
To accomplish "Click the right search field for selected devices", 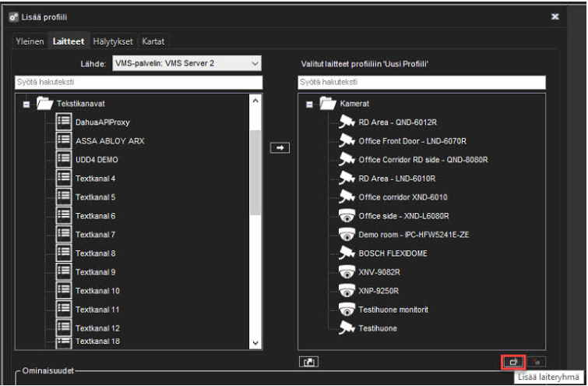I will [x=421, y=82].
